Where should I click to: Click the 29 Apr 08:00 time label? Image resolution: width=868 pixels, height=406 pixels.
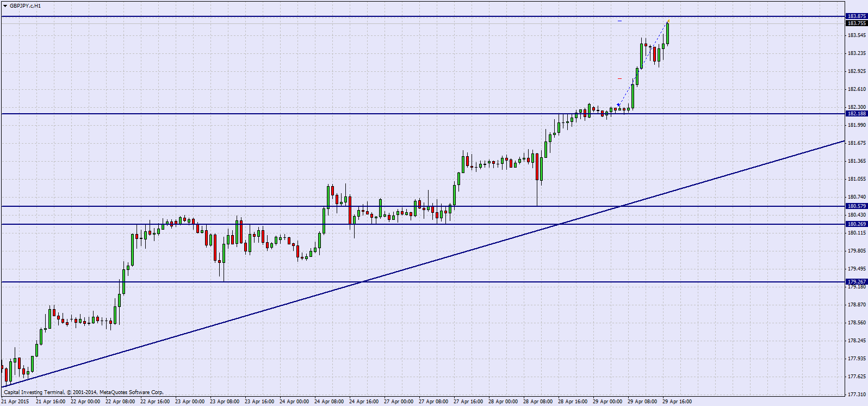click(642, 402)
